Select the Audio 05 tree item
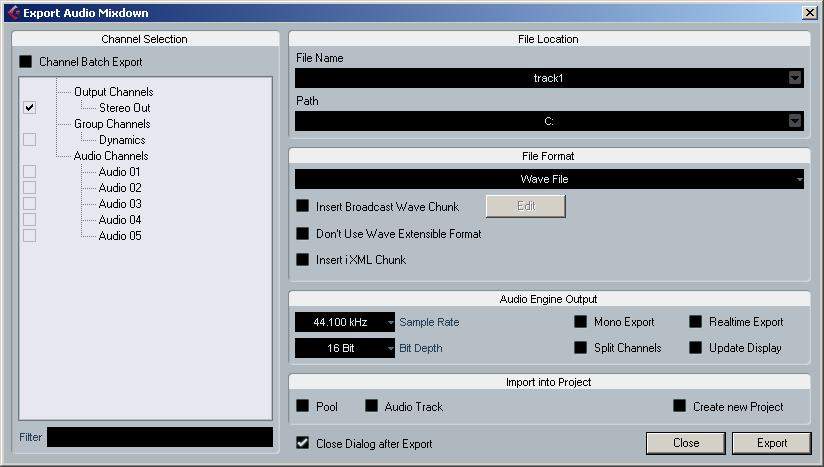Viewport: 824px width, 467px height. [120, 235]
